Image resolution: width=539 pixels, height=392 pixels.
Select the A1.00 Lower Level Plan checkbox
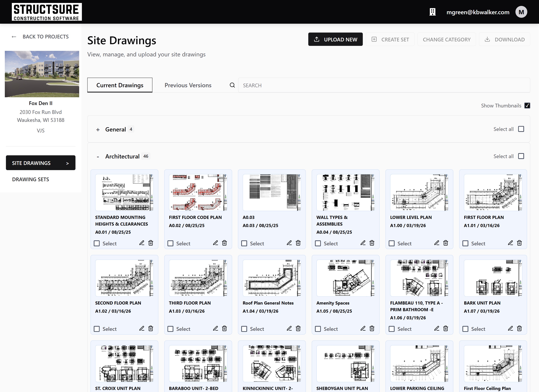pyautogui.click(x=391, y=243)
